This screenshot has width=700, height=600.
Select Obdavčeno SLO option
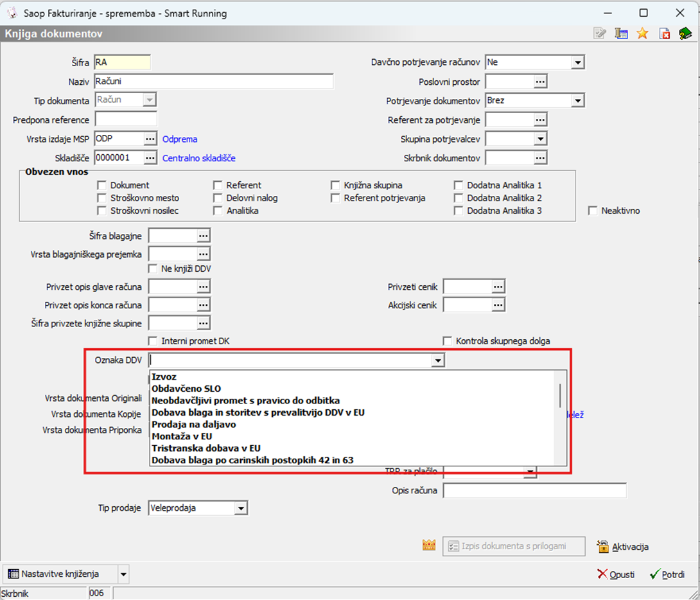(x=353, y=389)
